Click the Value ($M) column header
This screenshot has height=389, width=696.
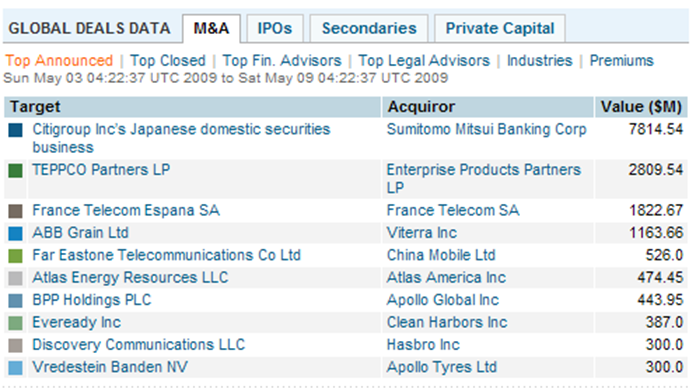pyautogui.click(x=641, y=107)
